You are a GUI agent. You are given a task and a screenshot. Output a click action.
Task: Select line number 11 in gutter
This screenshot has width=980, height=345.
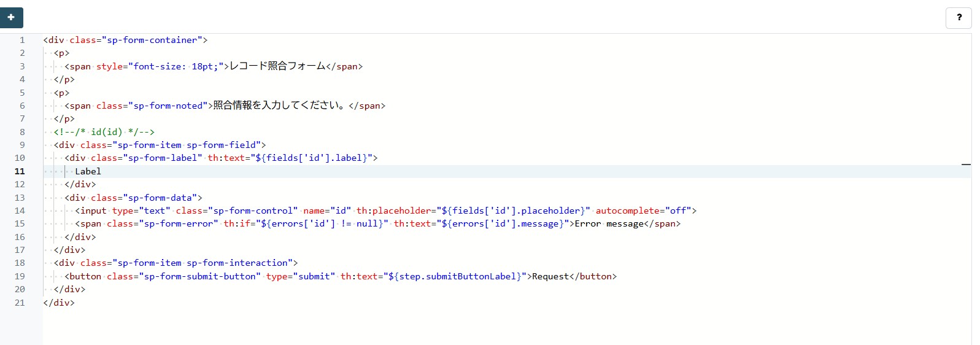[20, 171]
